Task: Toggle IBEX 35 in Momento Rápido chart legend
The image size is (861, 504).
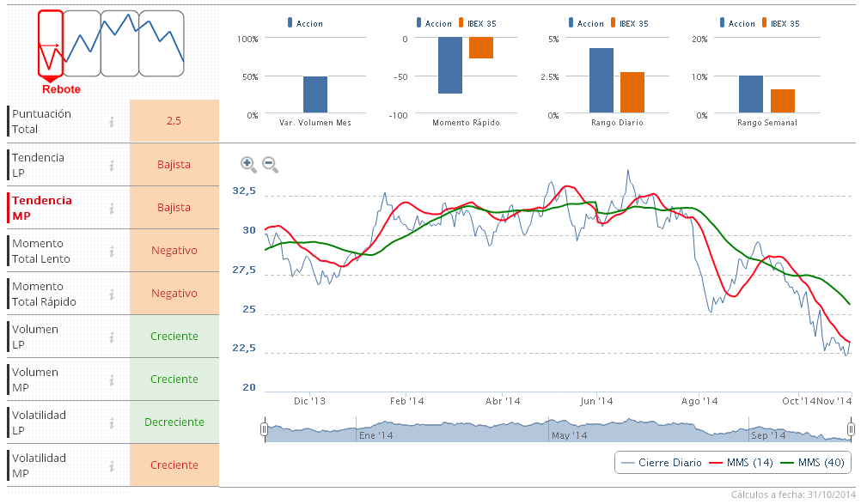Action: click(478, 24)
